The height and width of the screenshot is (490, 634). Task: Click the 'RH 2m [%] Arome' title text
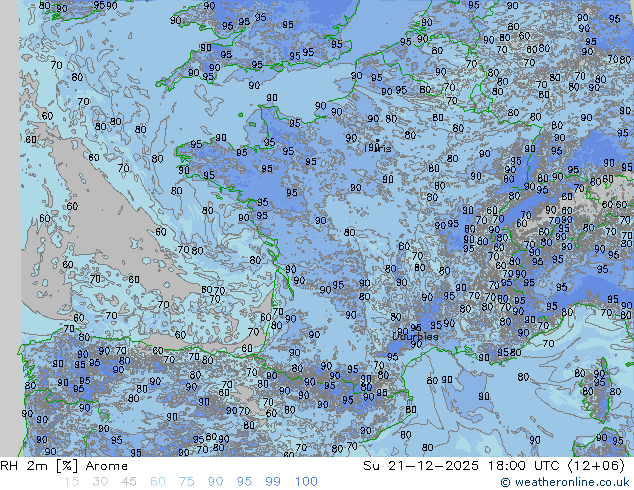(64, 466)
